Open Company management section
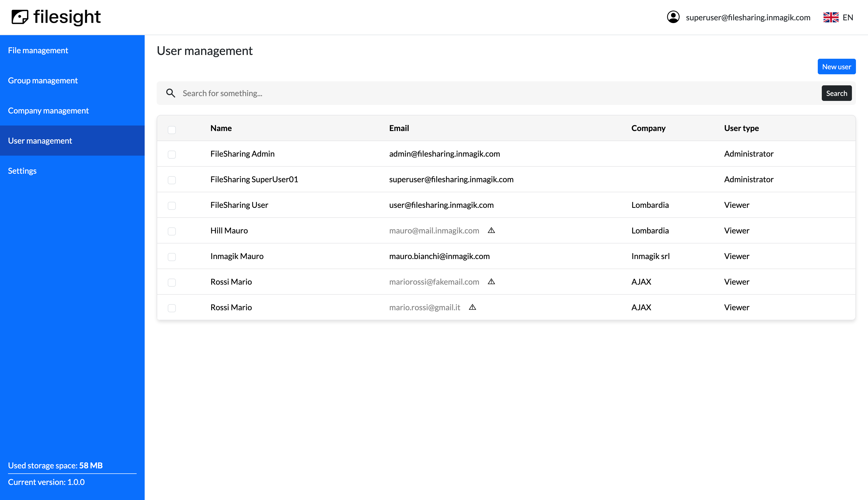868x500 pixels. coord(48,111)
